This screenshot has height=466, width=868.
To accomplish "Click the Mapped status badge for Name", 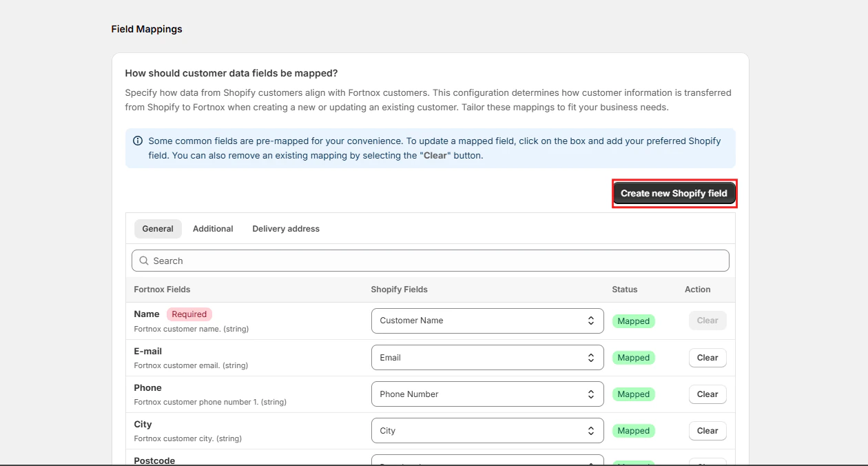I will tap(634, 321).
